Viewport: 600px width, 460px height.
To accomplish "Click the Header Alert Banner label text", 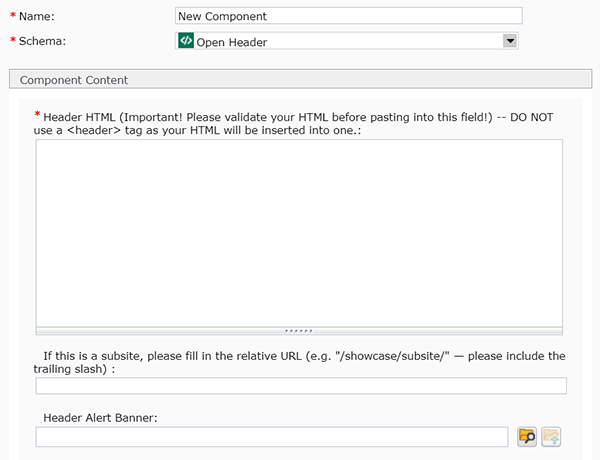I will click(x=101, y=417).
